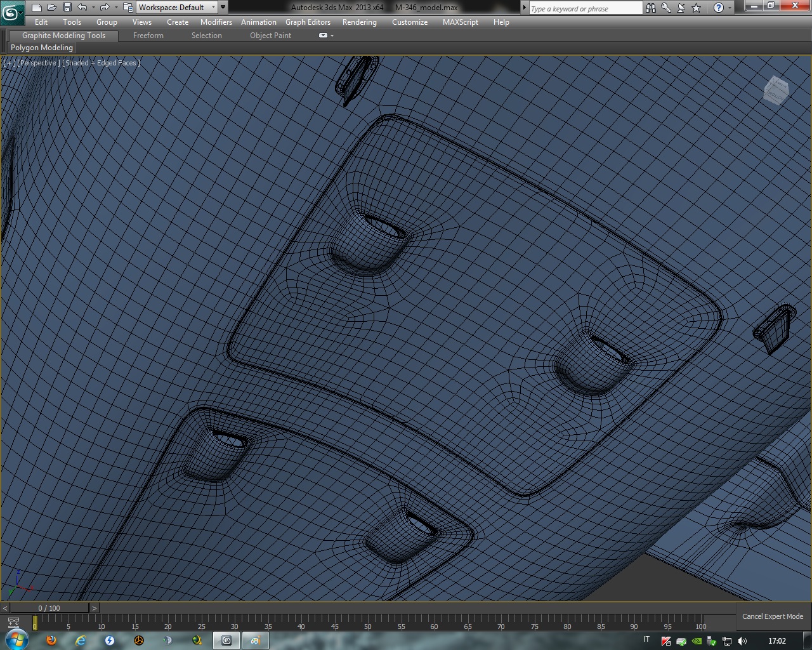Open the Customize menu
The image size is (812, 650).
coord(410,22)
